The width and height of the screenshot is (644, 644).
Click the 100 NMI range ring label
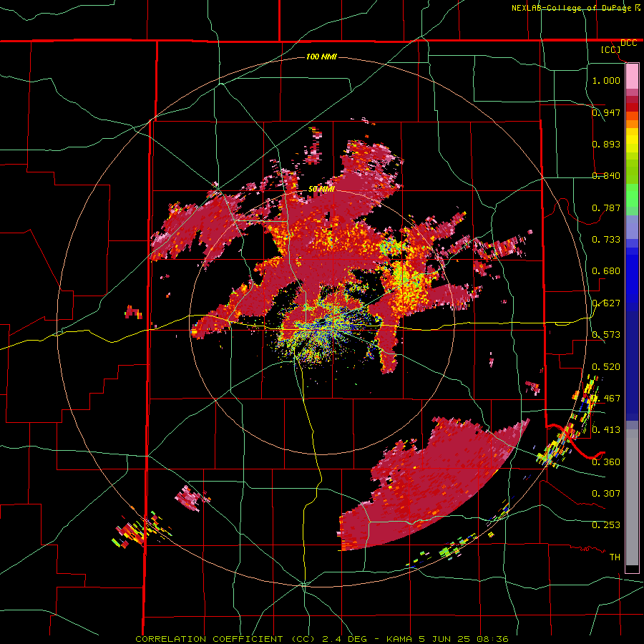321,57
